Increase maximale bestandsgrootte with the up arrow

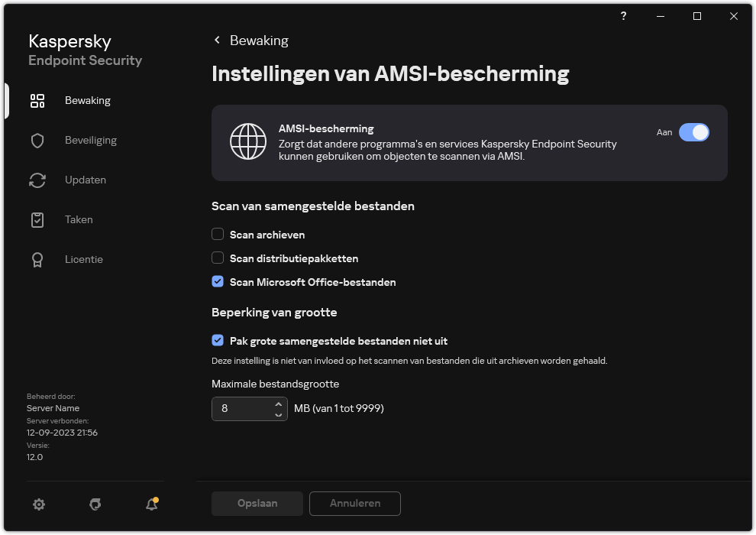[278, 404]
